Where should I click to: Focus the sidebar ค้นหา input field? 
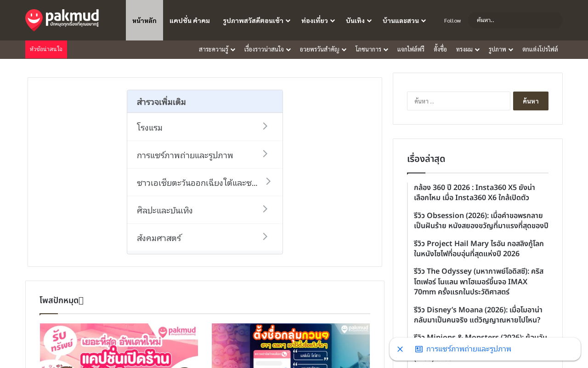458,101
